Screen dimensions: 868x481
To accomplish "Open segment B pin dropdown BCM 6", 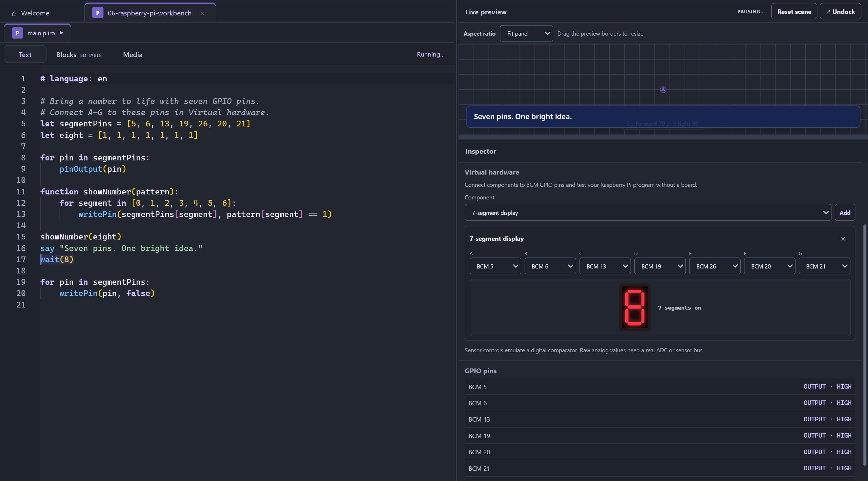I will click(550, 266).
